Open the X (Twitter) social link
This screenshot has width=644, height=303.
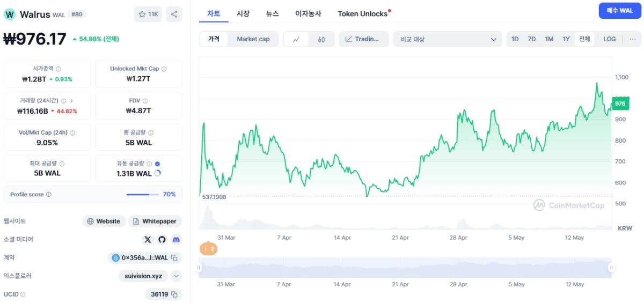pos(148,240)
